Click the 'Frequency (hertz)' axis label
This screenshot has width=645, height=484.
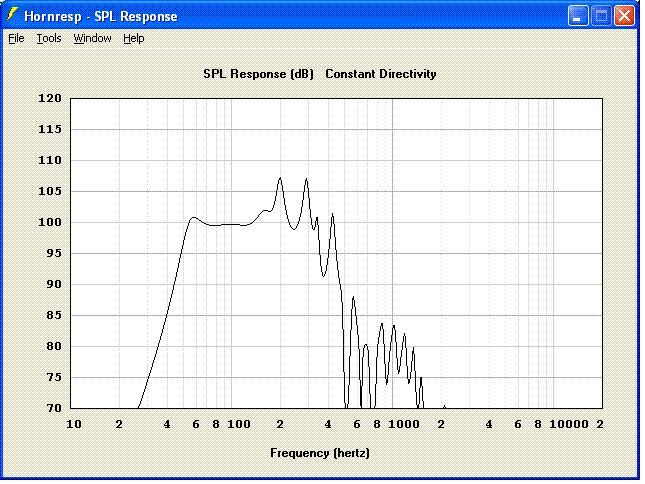click(320, 453)
